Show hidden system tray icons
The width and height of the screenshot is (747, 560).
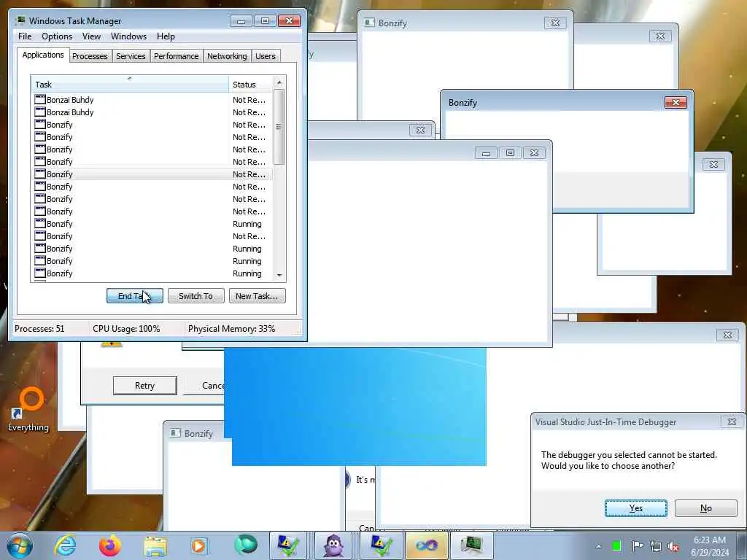coord(598,546)
